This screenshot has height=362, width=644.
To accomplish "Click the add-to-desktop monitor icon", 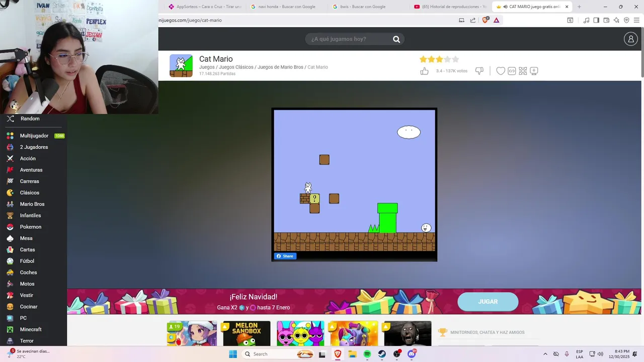I will (534, 71).
